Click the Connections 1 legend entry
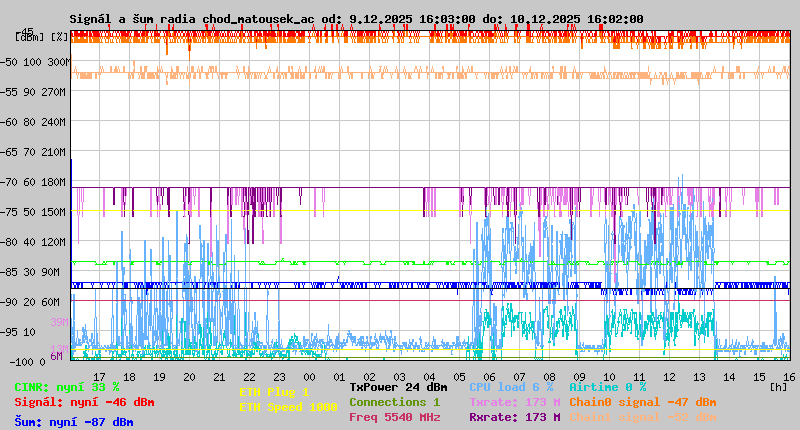Image resolution: width=800 pixels, height=430 pixels. (x=394, y=402)
